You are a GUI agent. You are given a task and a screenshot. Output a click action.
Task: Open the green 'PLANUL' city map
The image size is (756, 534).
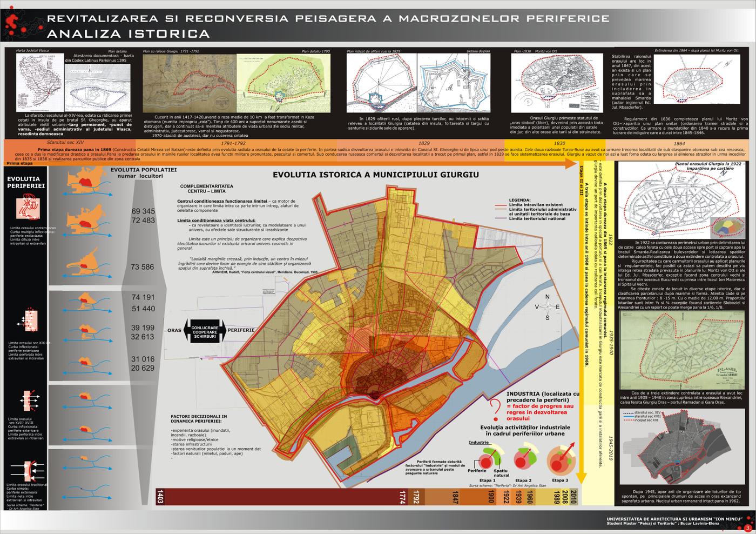pos(682,349)
